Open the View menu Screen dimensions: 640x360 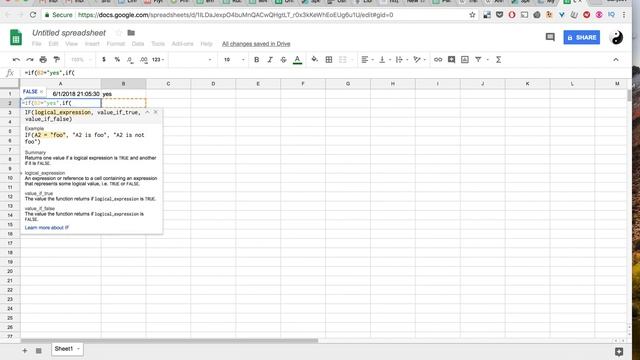coord(71,44)
